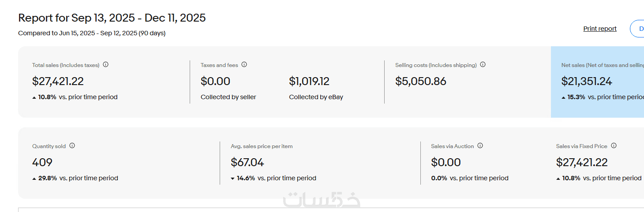Open the Taxes and fees info tooltip
644x212 pixels.
point(244,65)
